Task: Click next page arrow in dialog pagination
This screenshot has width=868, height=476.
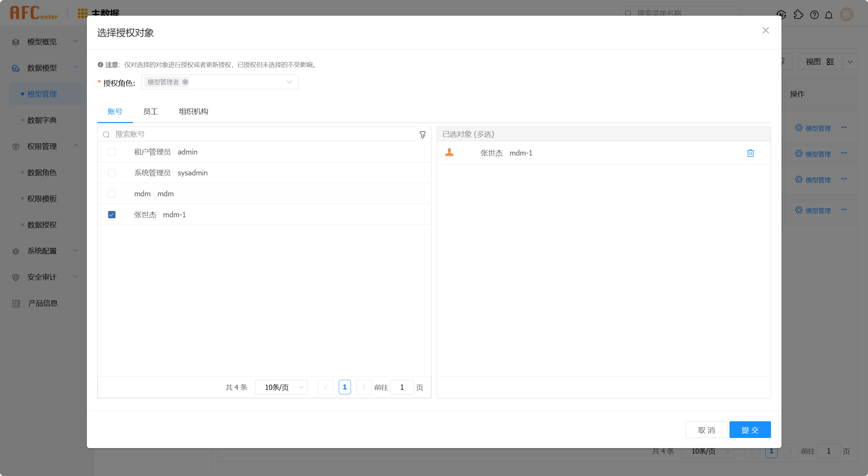Action: tap(364, 387)
